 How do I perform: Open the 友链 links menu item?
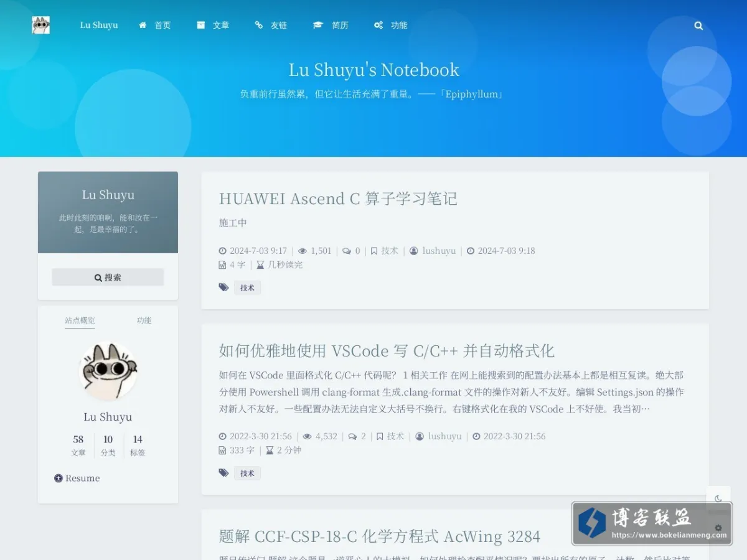[x=271, y=26]
